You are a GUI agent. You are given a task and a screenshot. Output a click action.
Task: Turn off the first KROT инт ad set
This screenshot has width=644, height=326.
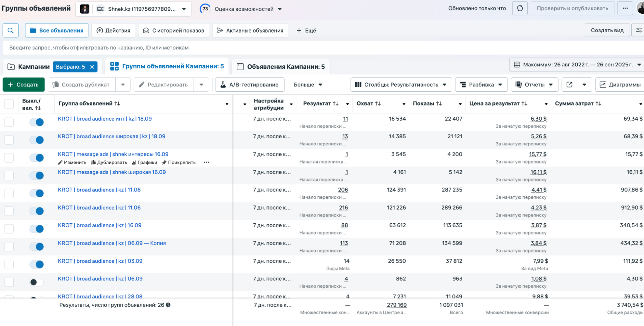[36, 122]
